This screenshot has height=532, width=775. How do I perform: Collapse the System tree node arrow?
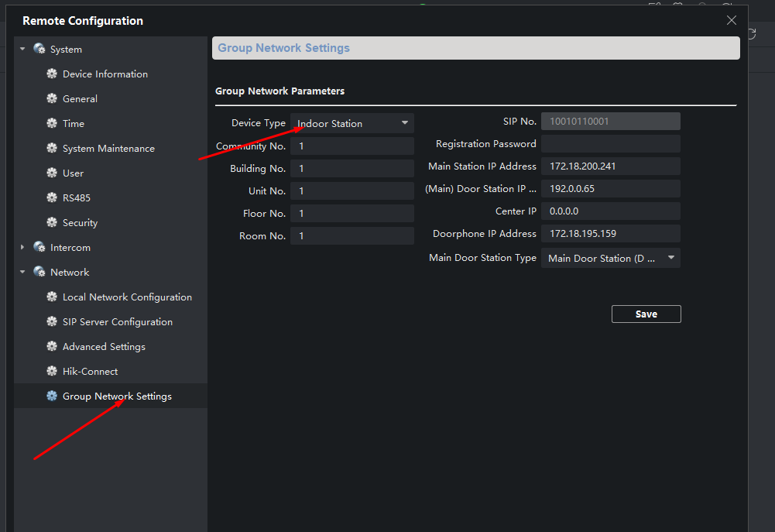tap(22, 49)
